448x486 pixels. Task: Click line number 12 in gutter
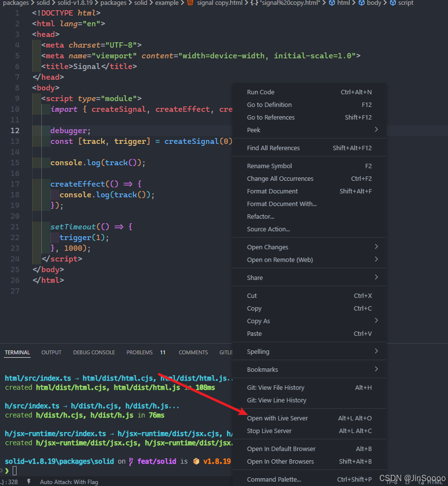(x=15, y=130)
